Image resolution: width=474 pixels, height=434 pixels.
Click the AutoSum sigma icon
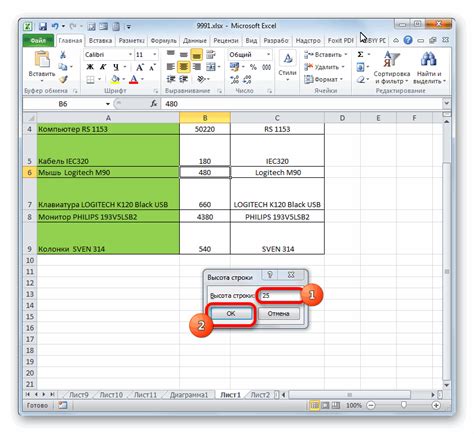(360, 54)
